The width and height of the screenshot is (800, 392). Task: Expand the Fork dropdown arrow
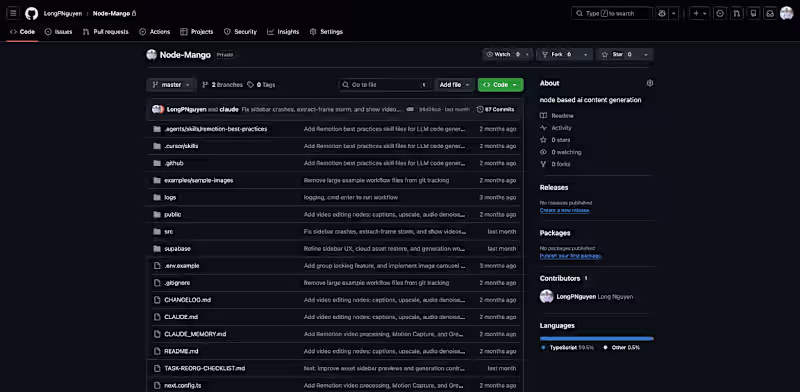(586, 54)
